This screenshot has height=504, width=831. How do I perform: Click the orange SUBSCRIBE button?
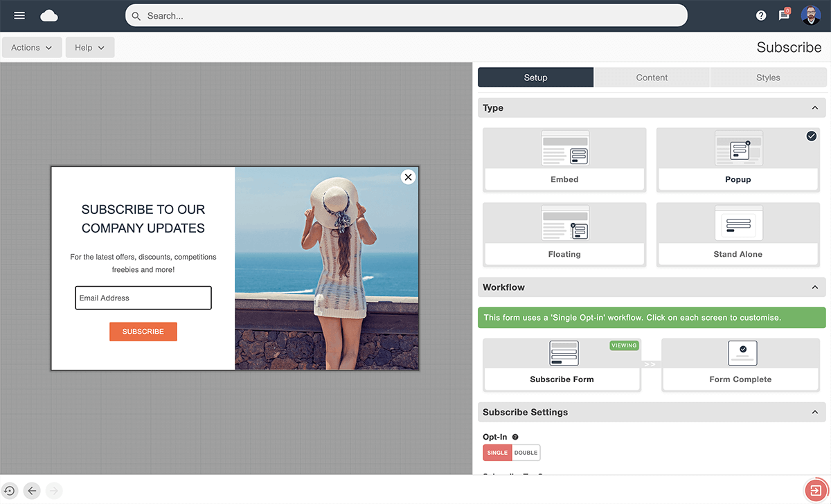[x=143, y=332]
